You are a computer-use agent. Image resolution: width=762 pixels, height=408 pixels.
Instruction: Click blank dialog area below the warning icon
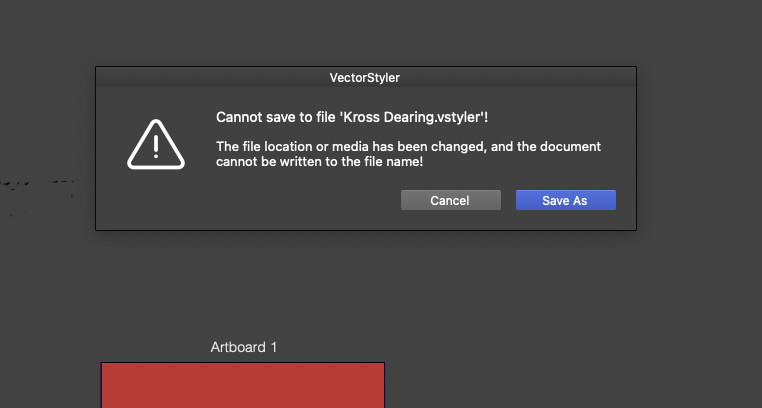coord(156,203)
